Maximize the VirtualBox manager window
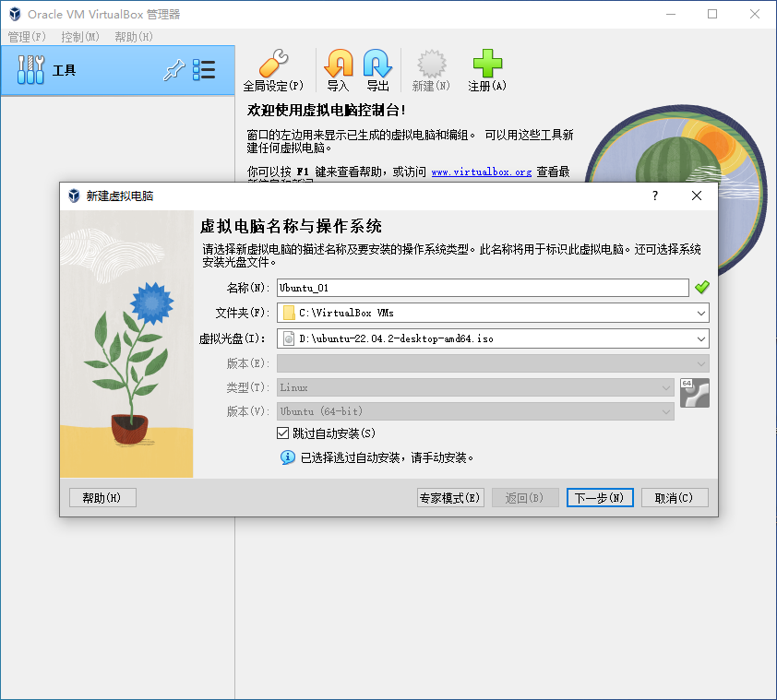777x700 pixels. [712, 14]
